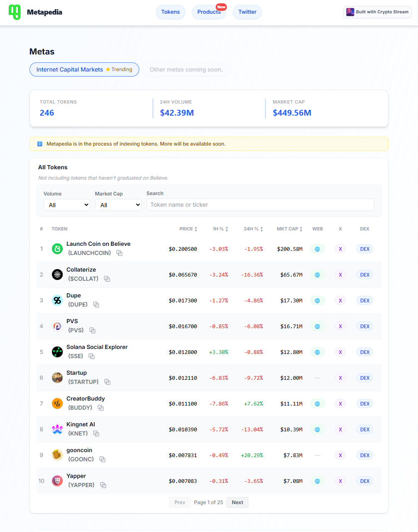Screen dimensions: 418x532
Task: Copy the SSE token address
Action: 91,356
